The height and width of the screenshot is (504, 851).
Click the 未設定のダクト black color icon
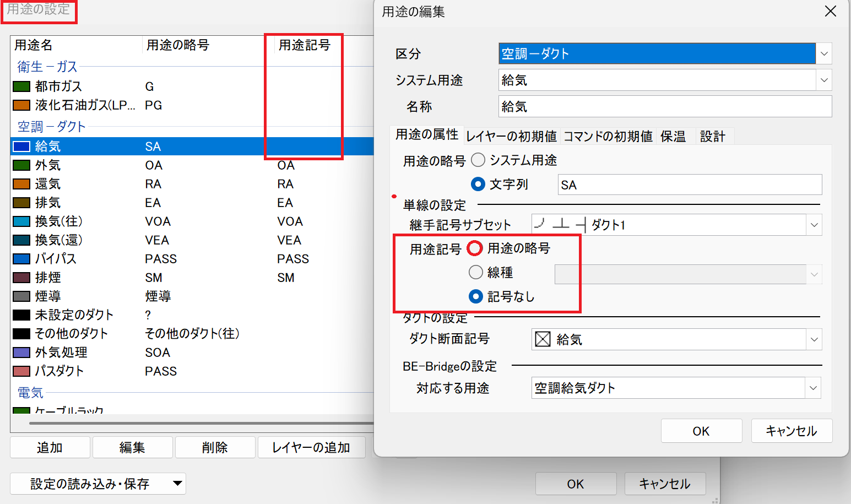[21, 315]
